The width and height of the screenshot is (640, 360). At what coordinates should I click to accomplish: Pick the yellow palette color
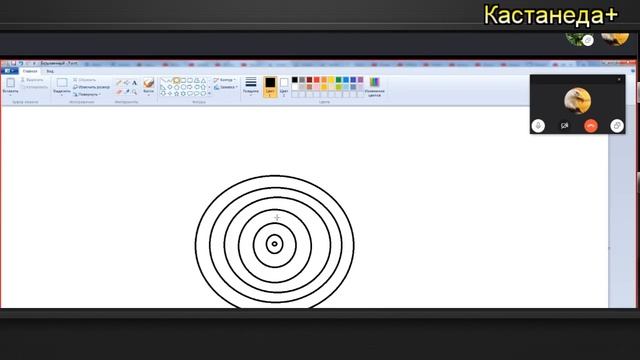pyautogui.click(x=331, y=80)
